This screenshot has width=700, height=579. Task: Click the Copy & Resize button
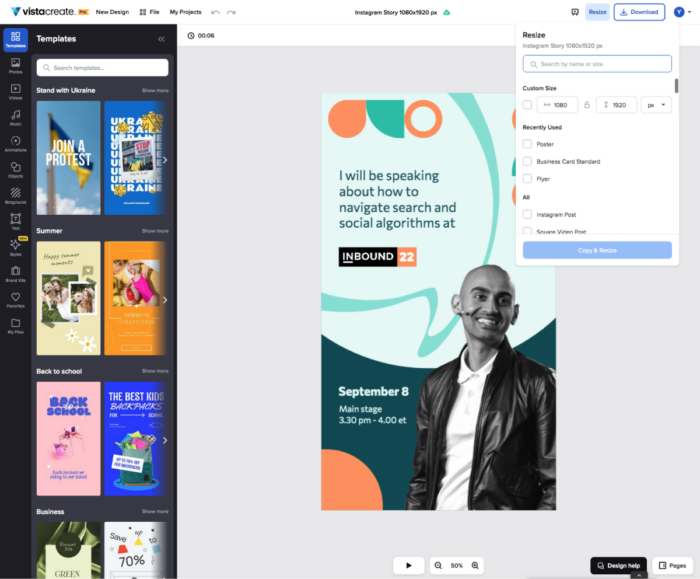coord(597,250)
